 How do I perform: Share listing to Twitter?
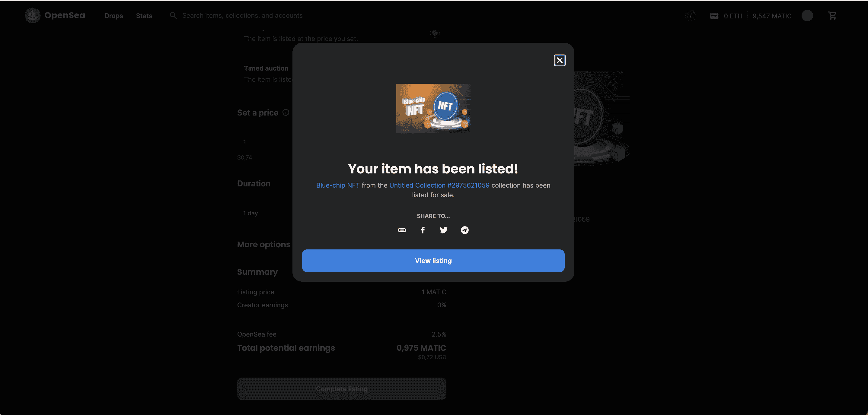443,230
